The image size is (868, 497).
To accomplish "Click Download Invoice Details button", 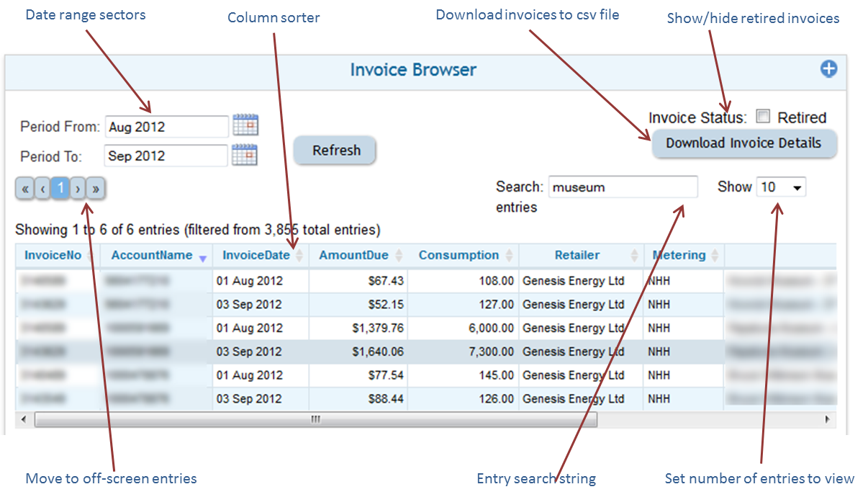I will [x=743, y=143].
